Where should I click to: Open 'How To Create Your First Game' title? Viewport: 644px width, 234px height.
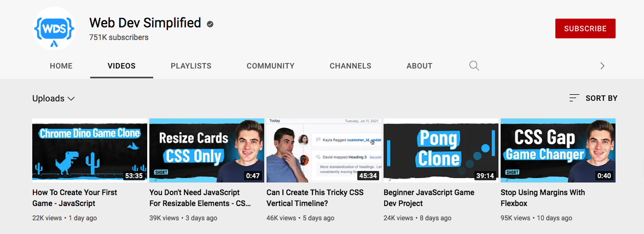click(x=75, y=198)
